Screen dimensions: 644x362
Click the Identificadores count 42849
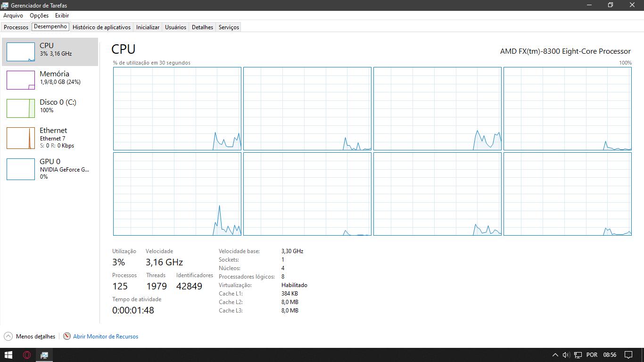click(x=189, y=286)
